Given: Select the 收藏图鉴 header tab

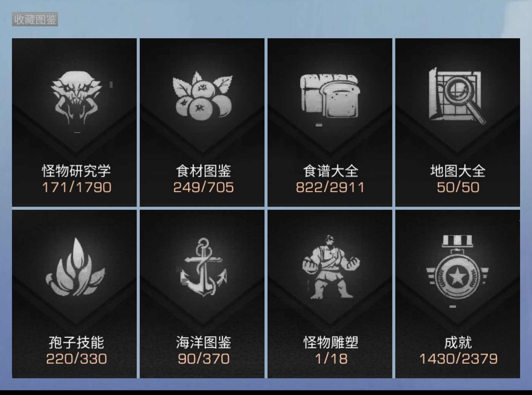Looking at the screenshot, I should pyautogui.click(x=35, y=19).
